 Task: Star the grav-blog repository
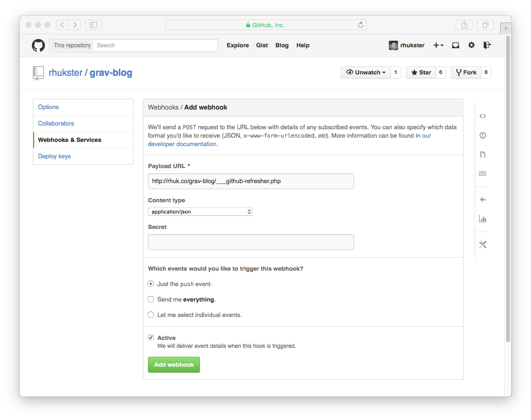pyautogui.click(x=421, y=73)
